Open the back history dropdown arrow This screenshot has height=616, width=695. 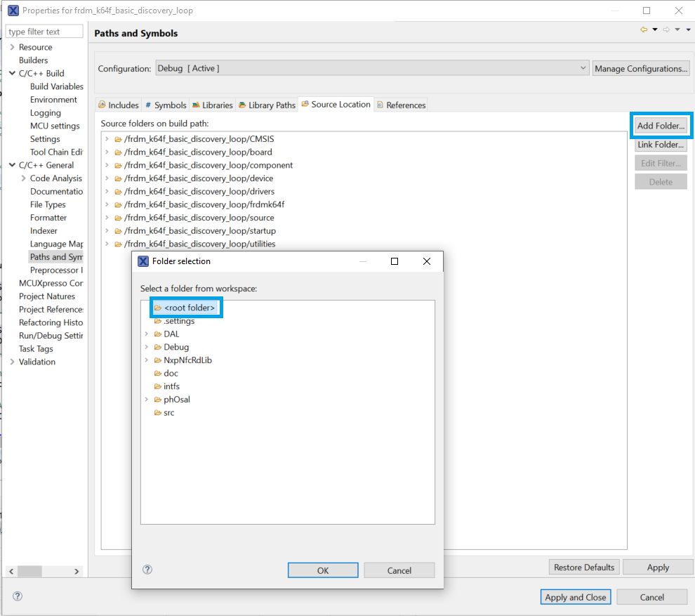[655, 30]
